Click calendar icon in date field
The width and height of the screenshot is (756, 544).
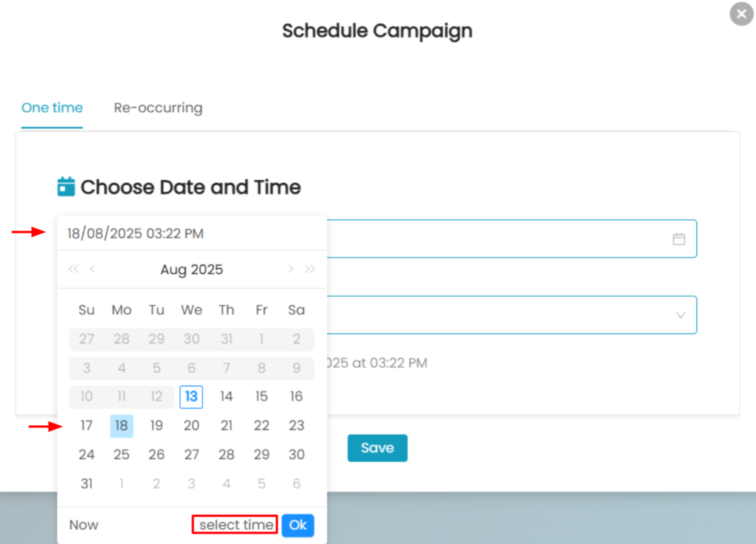pos(678,239)
